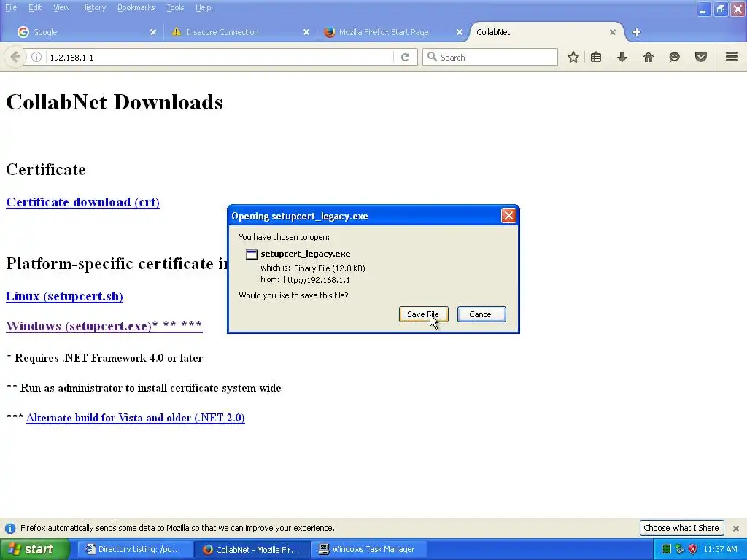Click the Binary File (12.0 KB) text
747x560 pixels.
(x=329, y=268)
